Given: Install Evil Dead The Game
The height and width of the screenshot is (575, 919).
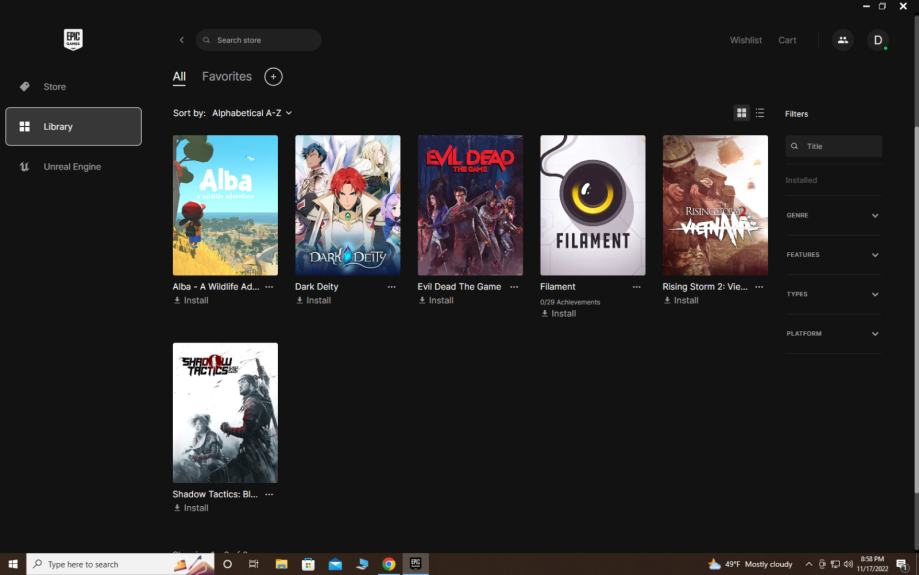Looking at the screenshot, I should (x=436, y=301).
